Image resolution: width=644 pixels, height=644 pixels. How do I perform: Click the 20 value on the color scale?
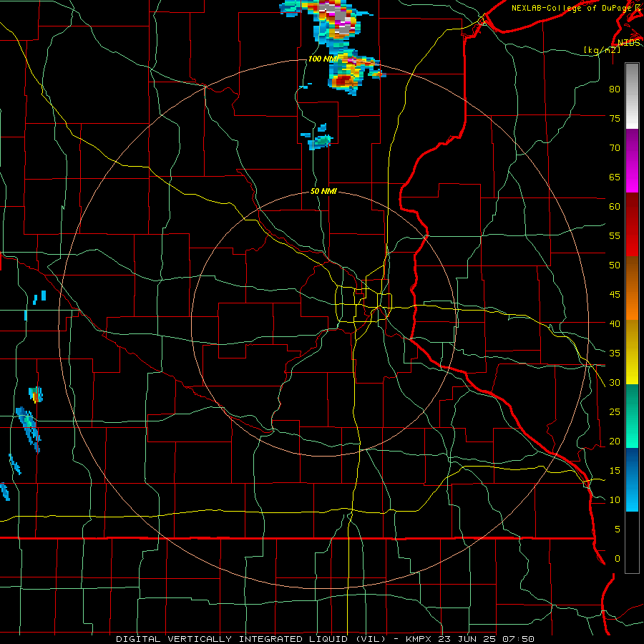click(615, 441)
